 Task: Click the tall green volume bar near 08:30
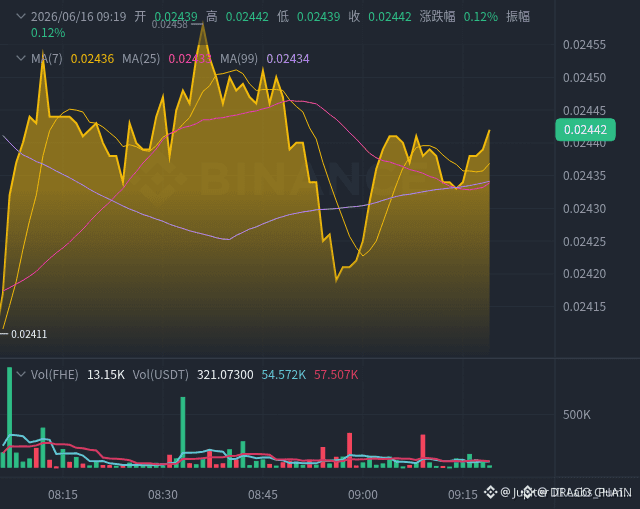pos(183,432)
